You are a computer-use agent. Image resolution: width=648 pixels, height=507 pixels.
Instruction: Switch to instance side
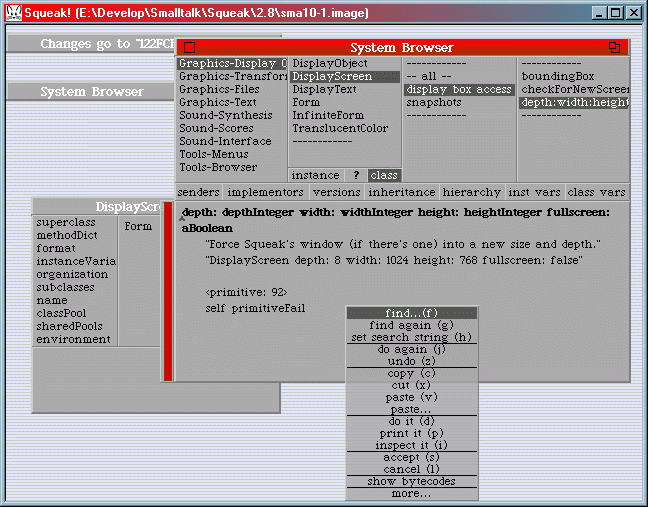pyautogui.click(x=315, y=175)
